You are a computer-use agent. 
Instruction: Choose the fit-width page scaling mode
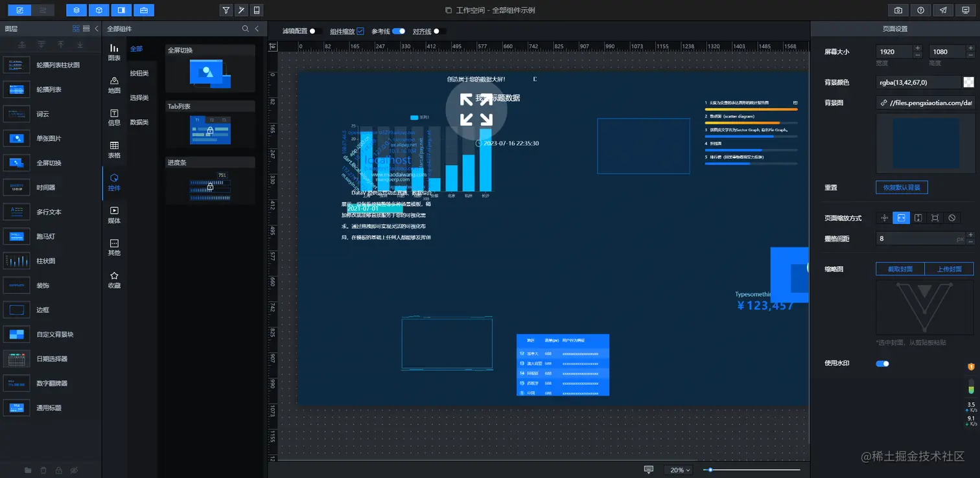[902, 218]
